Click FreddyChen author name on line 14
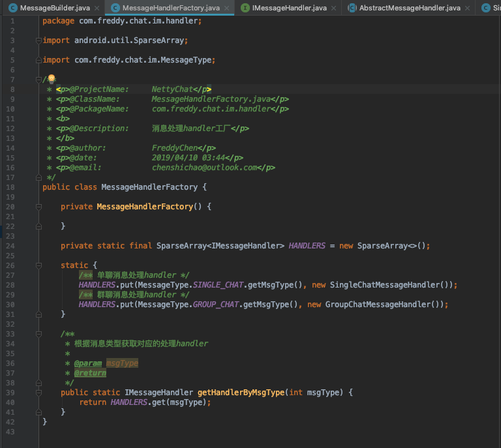The image size is (501, 448). (174, 148)
